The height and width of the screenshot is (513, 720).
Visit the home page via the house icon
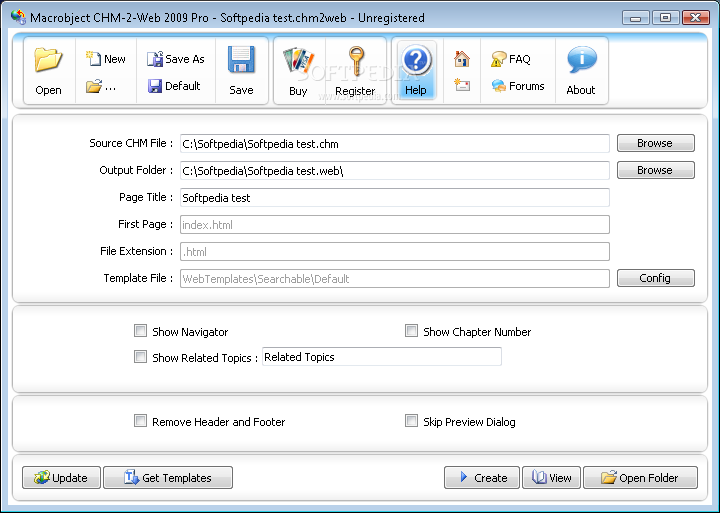pos(461,59)
